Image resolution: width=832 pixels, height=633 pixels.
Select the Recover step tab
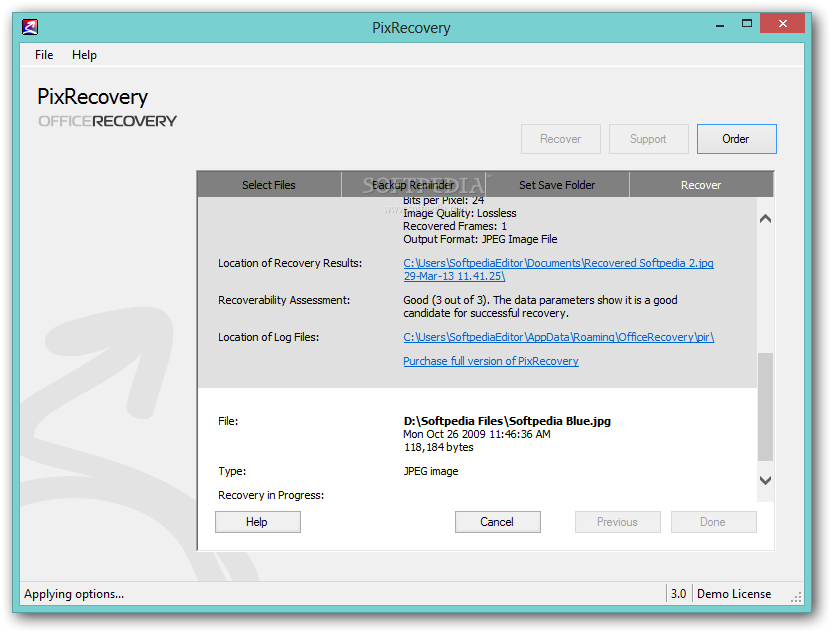click(701, 185)
